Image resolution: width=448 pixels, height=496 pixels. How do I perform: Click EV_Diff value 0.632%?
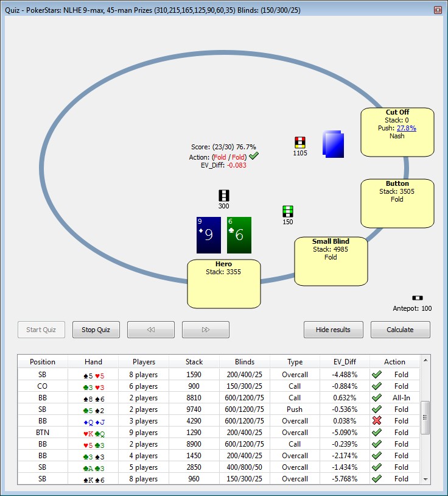345,398
